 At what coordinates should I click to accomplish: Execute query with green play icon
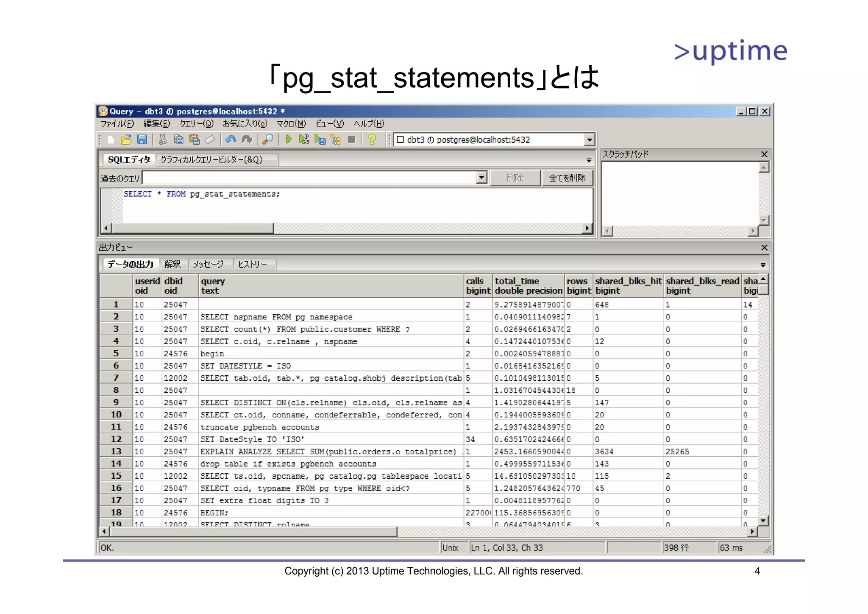pos(288,140)
